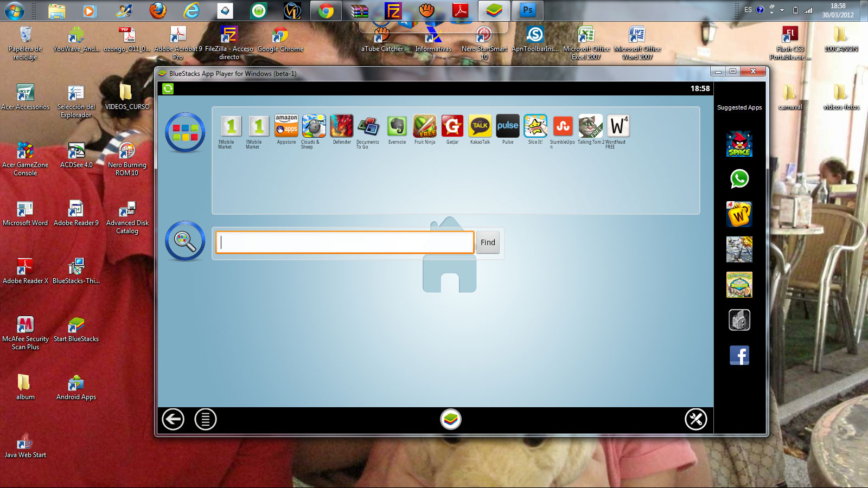
Task: Select suggested app WhatsApp
Action: point(739,179)
